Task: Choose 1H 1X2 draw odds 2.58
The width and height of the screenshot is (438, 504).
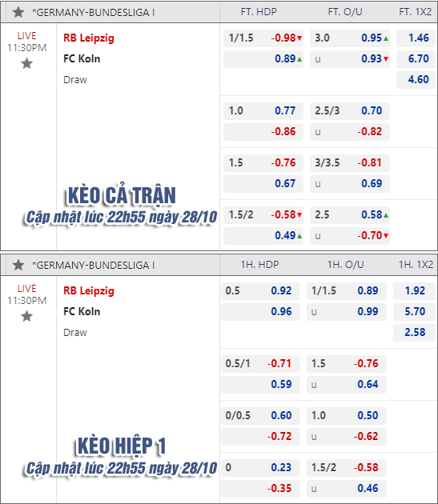Action: 414,333
